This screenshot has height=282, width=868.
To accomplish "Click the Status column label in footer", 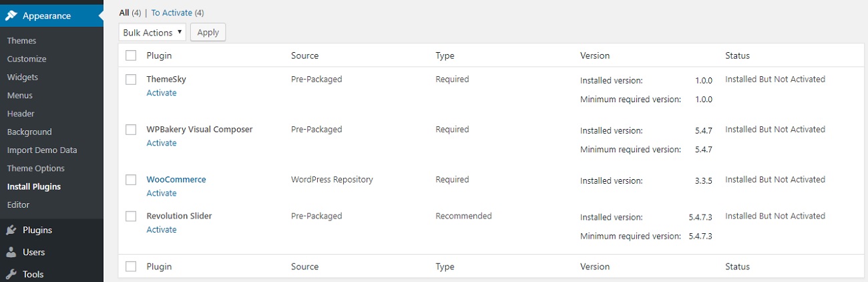I will tap(737, 267).
